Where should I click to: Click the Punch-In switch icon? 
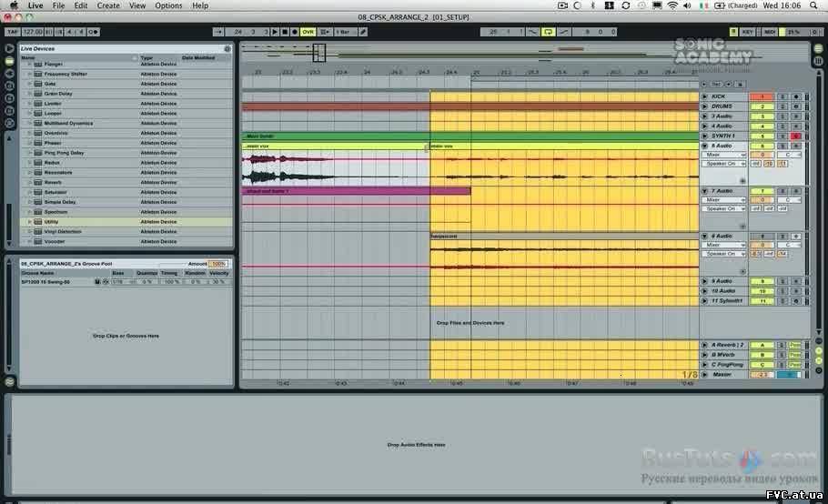click(x=533, y=32)
